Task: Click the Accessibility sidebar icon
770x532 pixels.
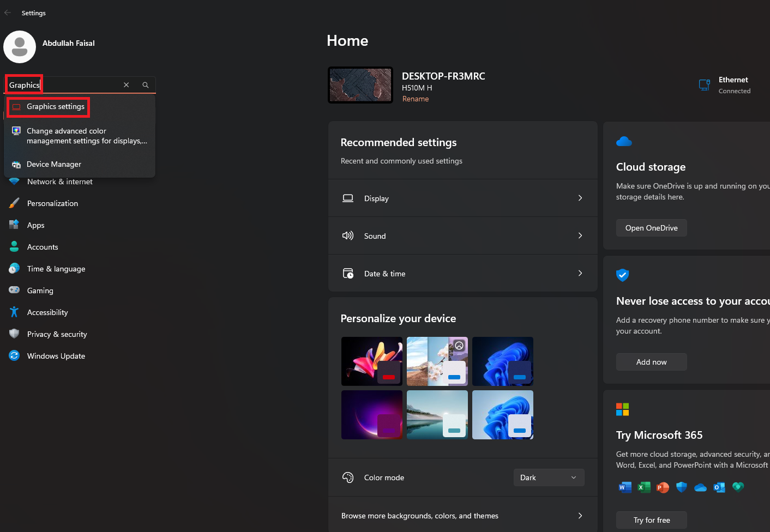Action: 14,312
